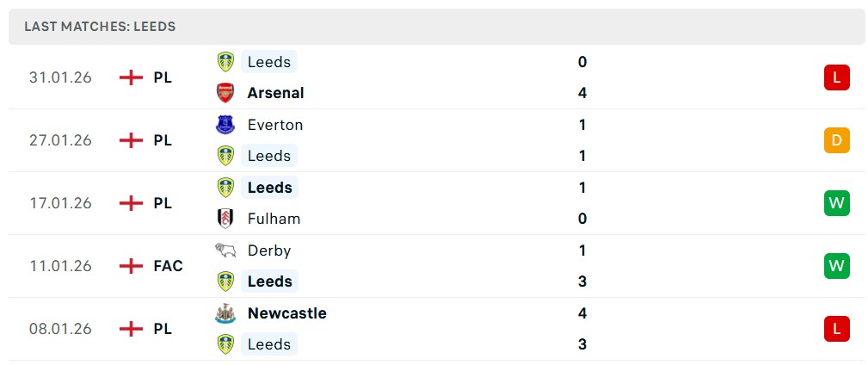Click green W badge for Derby match

click(836, 266)
